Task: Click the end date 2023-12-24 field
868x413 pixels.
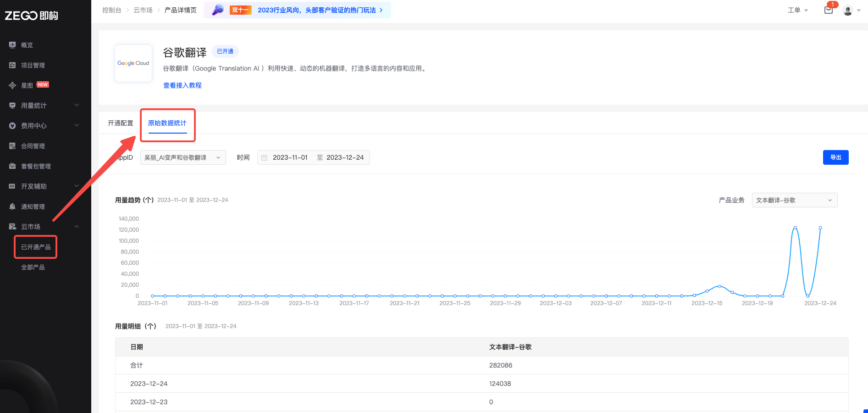Action: click(345, 157)
